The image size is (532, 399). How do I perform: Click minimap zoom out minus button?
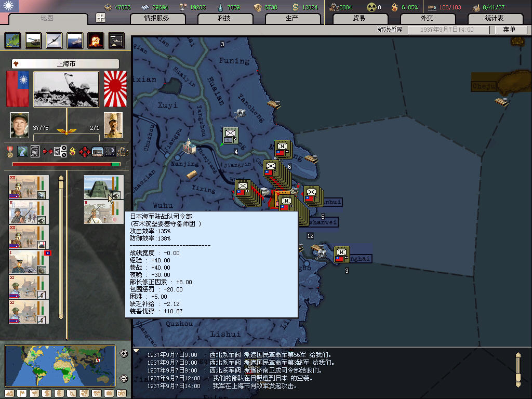point(124,378)
